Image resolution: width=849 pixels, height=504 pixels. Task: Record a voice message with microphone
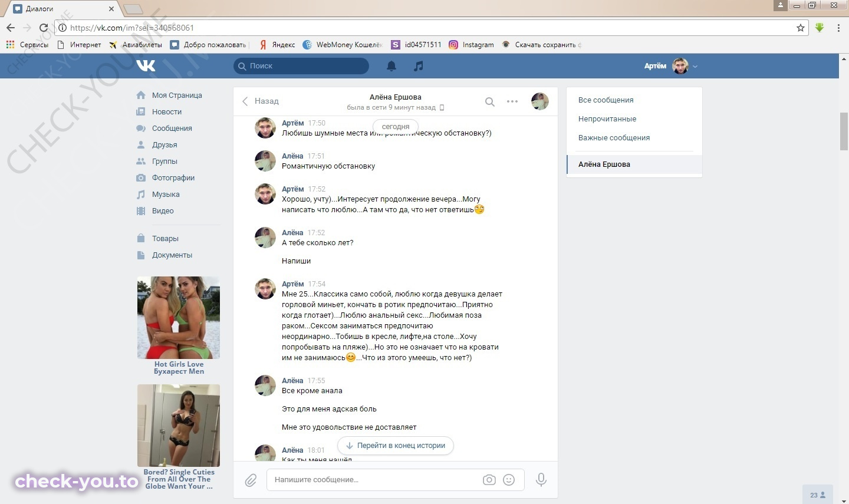click(x=541, y=480)
